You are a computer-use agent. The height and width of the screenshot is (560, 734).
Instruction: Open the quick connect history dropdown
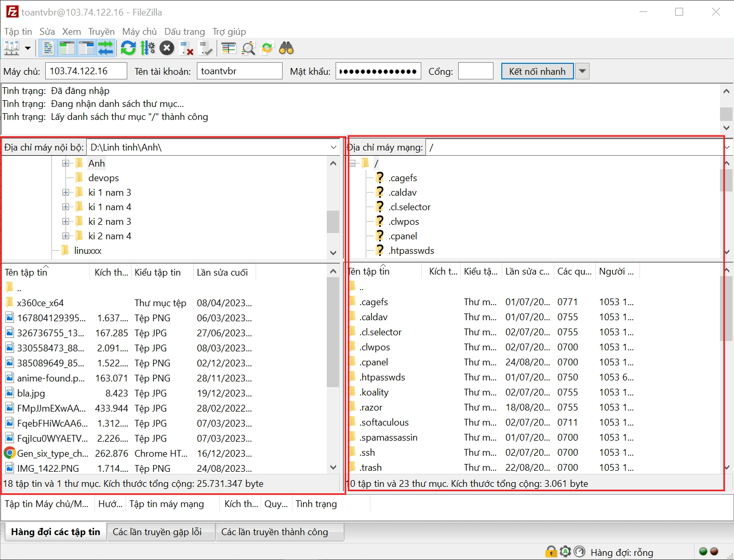pos(582,71)
